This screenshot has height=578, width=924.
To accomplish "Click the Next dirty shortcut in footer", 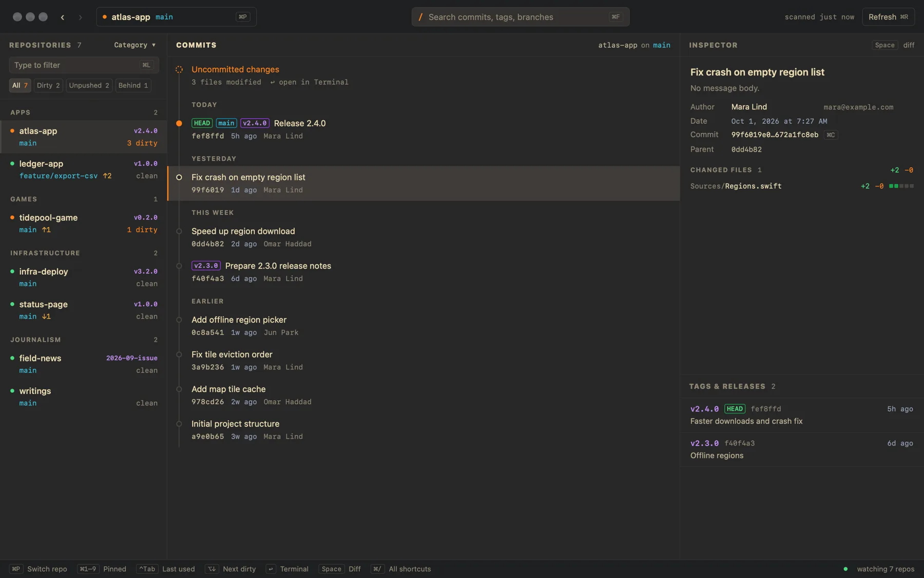I will 230,569.
